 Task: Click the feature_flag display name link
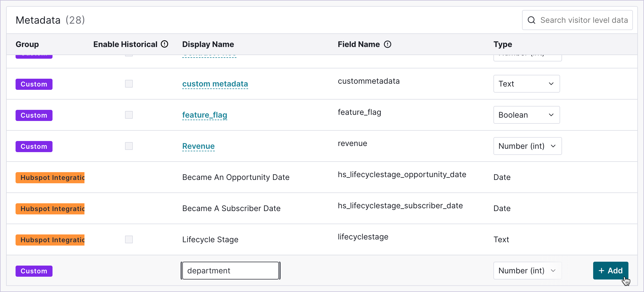(204, 115)
